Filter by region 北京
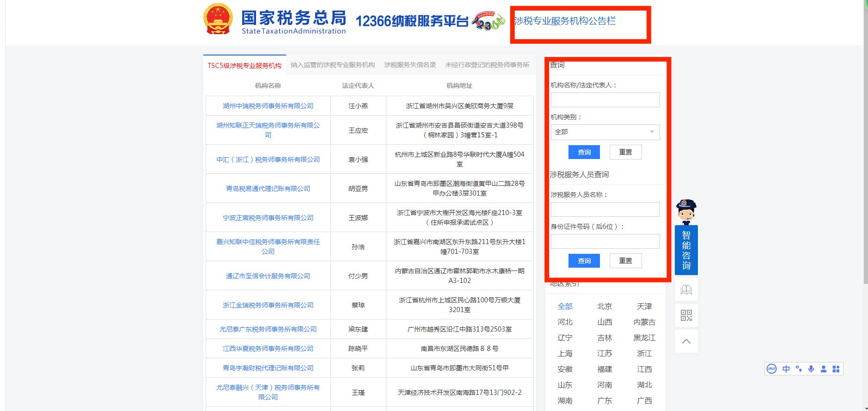 click(605, 307)
